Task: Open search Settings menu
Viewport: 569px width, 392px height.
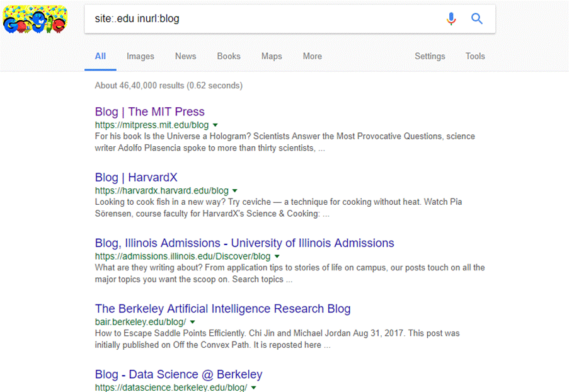Action: tap(430, 56)
